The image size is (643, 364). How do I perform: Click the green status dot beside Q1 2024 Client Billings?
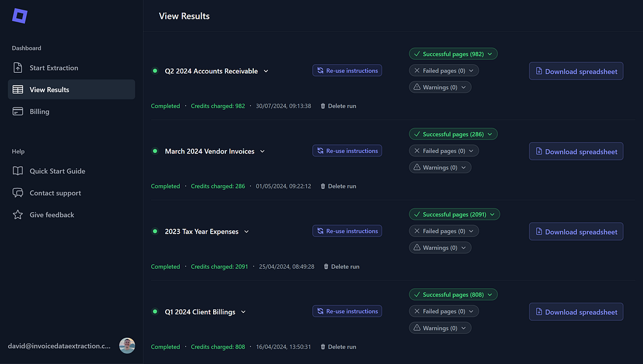(x=155, y=311)
